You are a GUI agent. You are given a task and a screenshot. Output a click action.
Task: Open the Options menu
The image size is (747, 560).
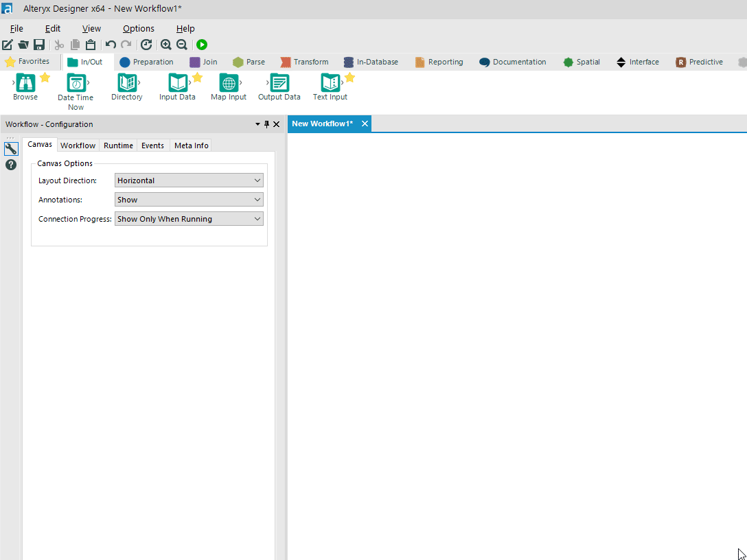coord(139,29)
